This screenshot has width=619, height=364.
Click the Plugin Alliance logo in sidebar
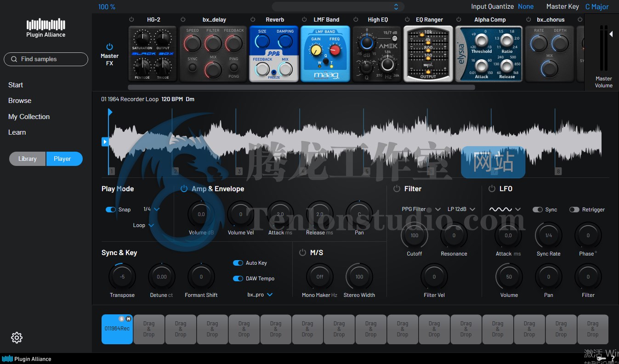pos(45,28)
